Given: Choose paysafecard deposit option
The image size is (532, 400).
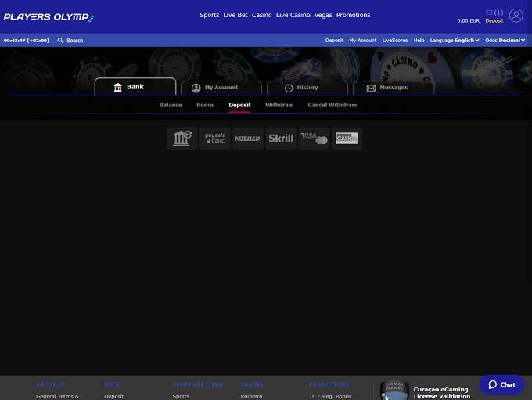Looking at the screenshot, I should coord(215,139).
